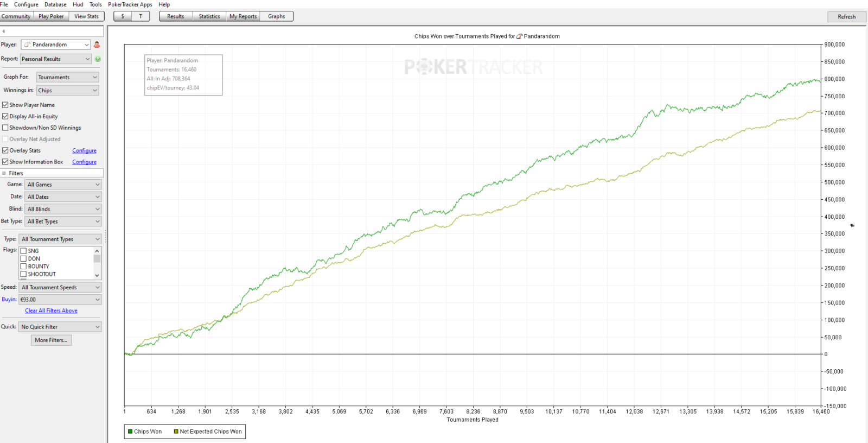Collapse the Filters section toggle icon
868x443 pixels.
point(4,173)
